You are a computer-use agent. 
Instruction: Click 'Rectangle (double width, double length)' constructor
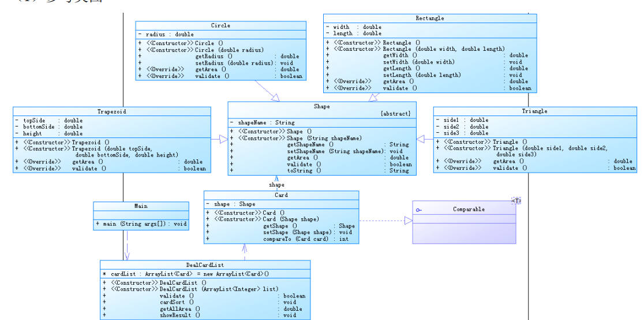pos(444,49)
